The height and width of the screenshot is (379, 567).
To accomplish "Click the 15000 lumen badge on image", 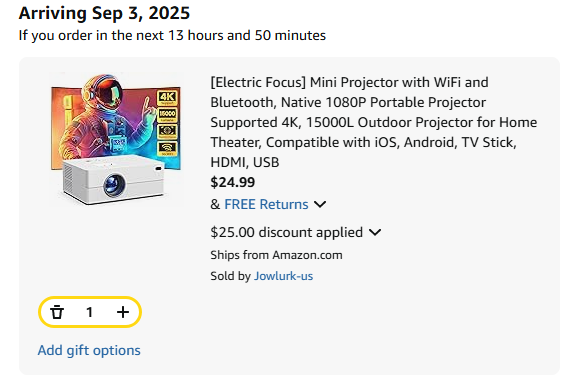I will tap(167, 115).
